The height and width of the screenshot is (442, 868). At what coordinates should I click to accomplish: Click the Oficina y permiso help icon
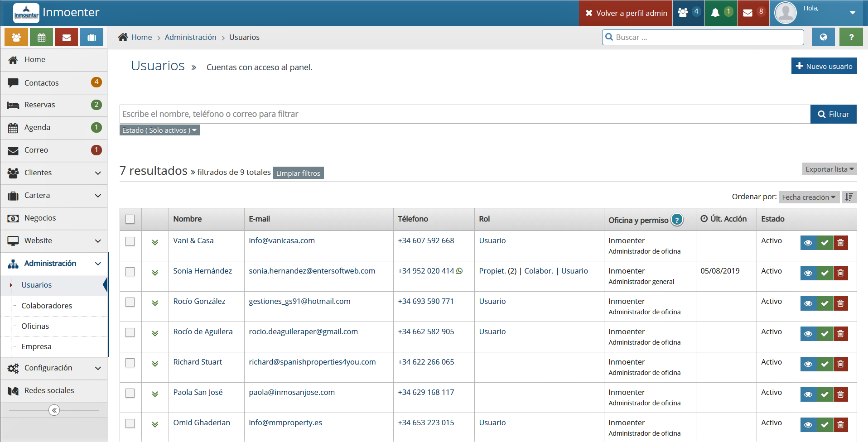click(677, 220)
